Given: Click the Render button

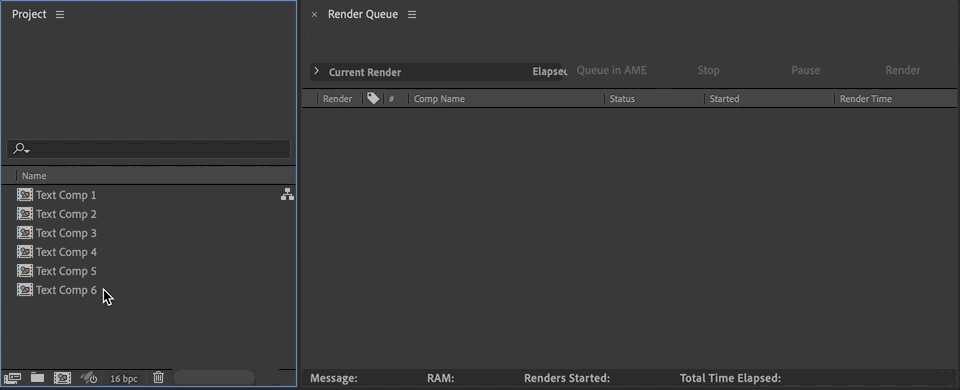Looking at the screenshot, I should coord(902,70).
